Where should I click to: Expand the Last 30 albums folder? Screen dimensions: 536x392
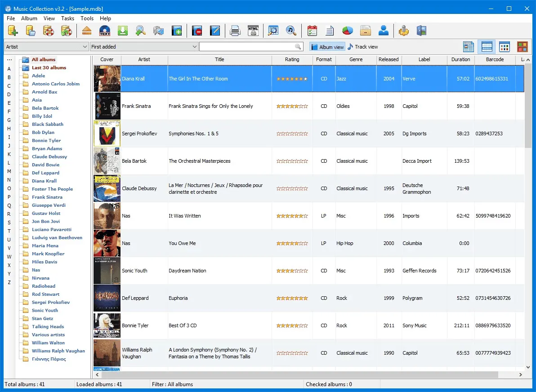tap(48, 67)
